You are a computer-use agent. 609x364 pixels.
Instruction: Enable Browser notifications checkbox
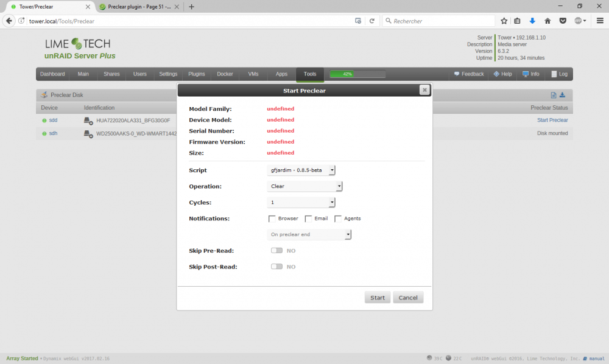tap(272, 219)
